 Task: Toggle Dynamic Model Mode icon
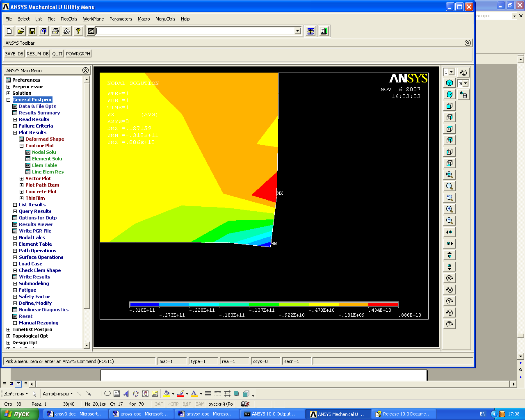click(463, 95)
